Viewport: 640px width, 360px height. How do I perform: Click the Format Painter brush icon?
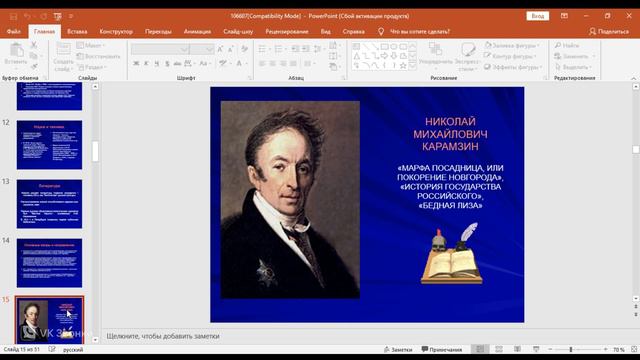pyautogui.click(x=34, y=66)
